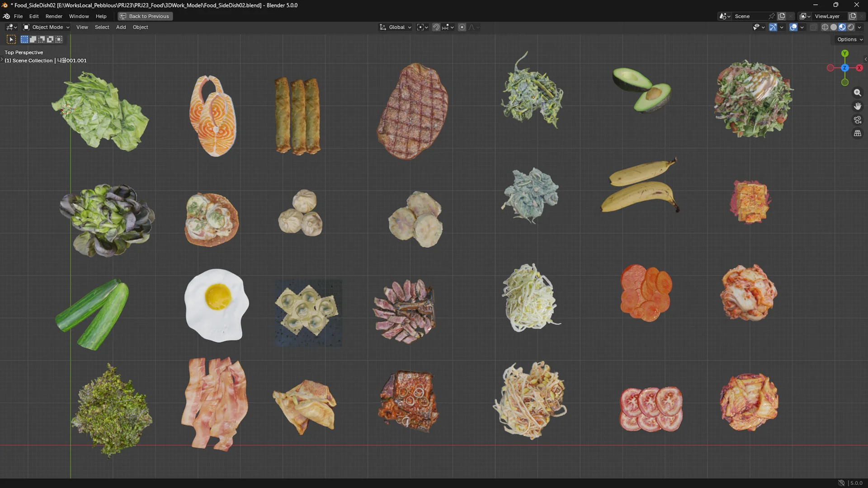The width and height of the screenshot is (868, 488).
Task: Toggle show gizmo button
Action: click(773, 27)
